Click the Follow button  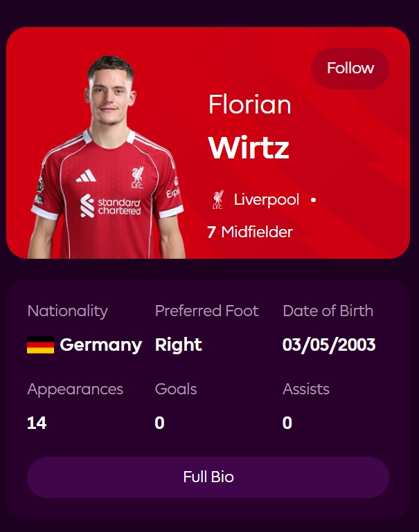(350, 68)
